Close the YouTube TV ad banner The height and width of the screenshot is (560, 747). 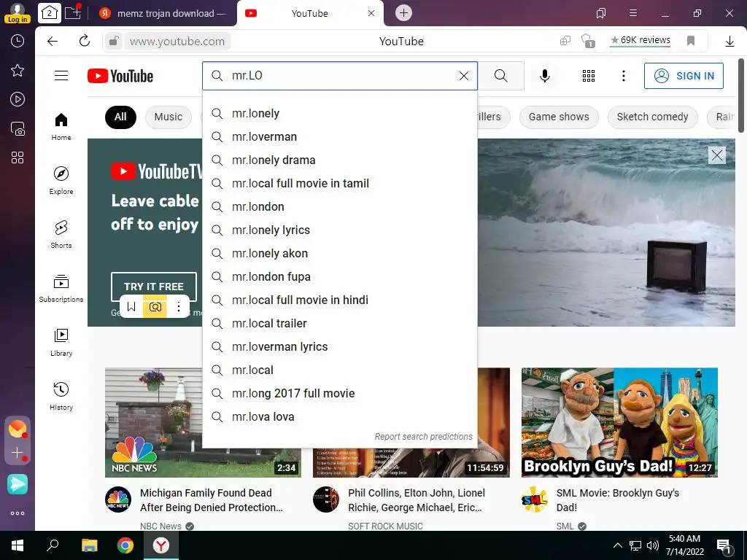click(717, 155)
